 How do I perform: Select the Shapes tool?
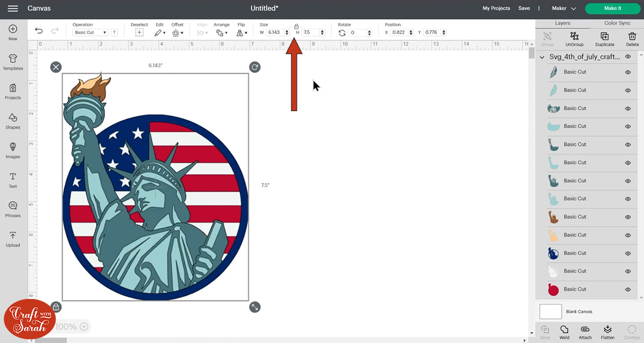(x=13, y=122)
